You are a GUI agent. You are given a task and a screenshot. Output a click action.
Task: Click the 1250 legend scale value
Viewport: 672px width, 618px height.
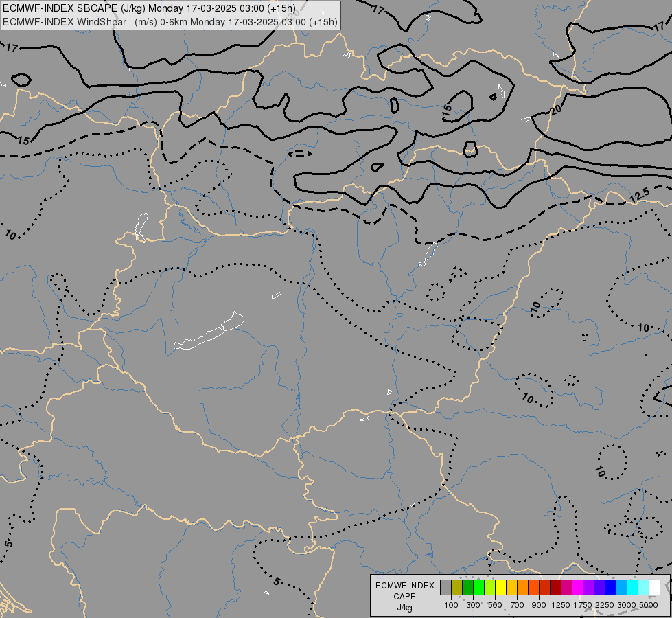(561, 605)
